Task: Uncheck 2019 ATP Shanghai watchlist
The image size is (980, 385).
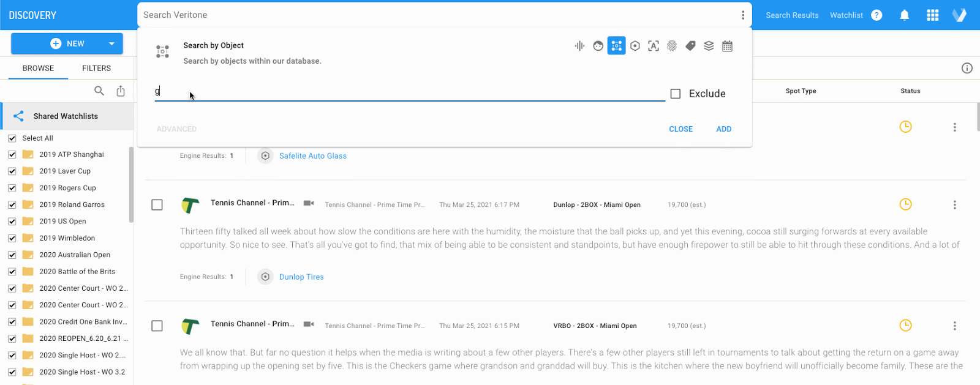Action: point(12,155)
